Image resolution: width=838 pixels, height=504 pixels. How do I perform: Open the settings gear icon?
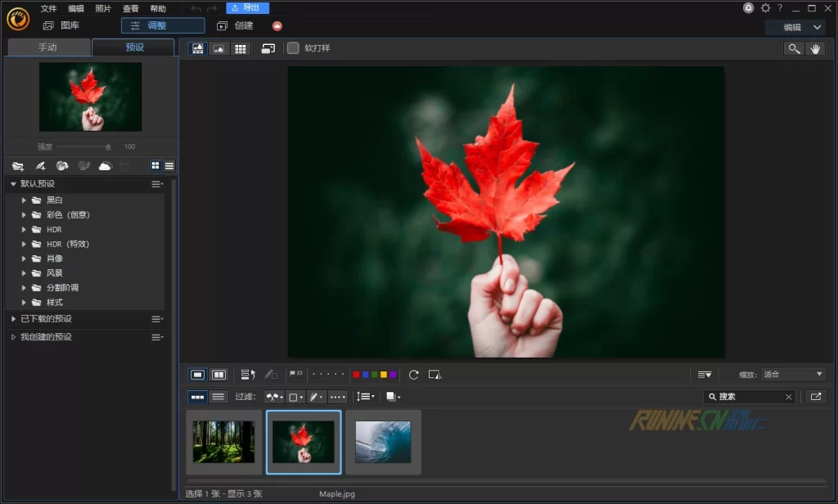click(x=765, y=8)
